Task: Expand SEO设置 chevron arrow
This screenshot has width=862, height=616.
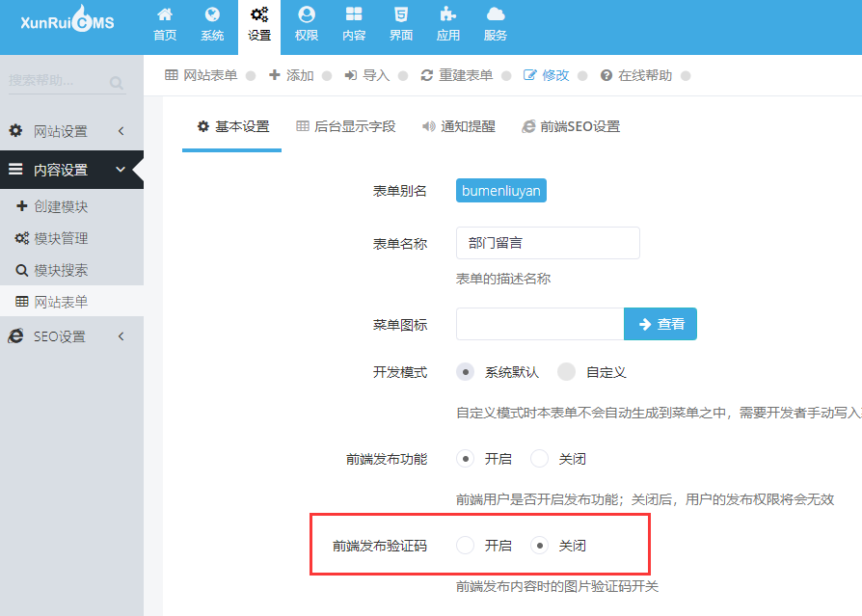Action: [x=121, y=335]
